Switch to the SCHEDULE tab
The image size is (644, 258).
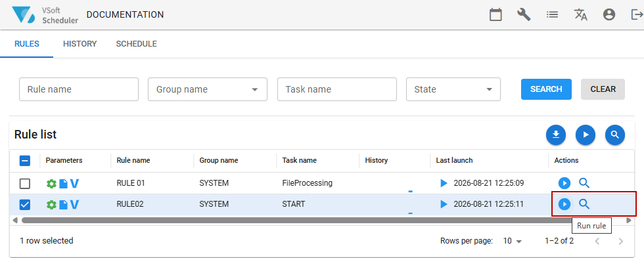pos(137,44)
